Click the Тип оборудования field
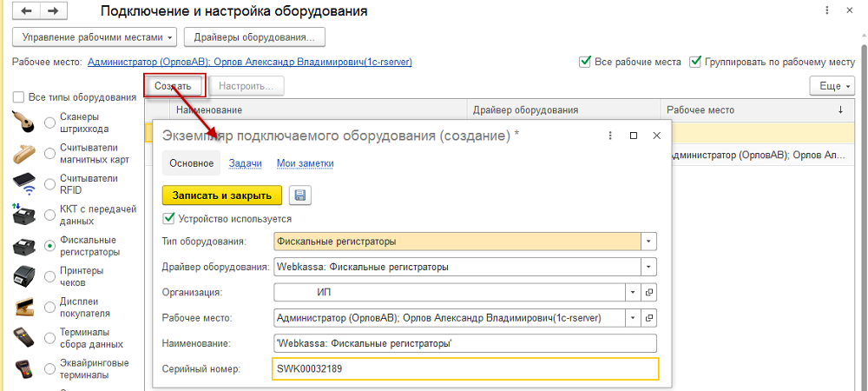868x391 pixels. (457, 242)
